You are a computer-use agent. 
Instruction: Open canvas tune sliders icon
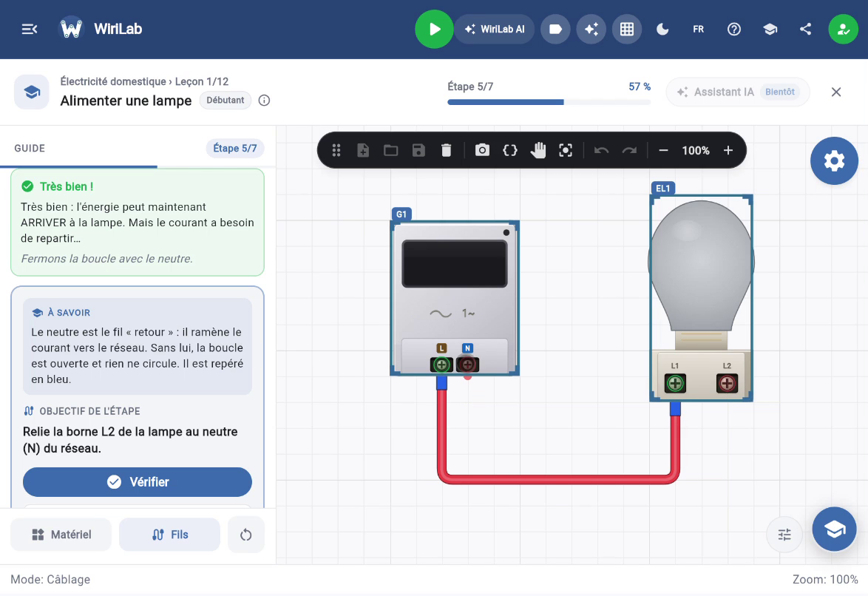(x=784, y=535)
